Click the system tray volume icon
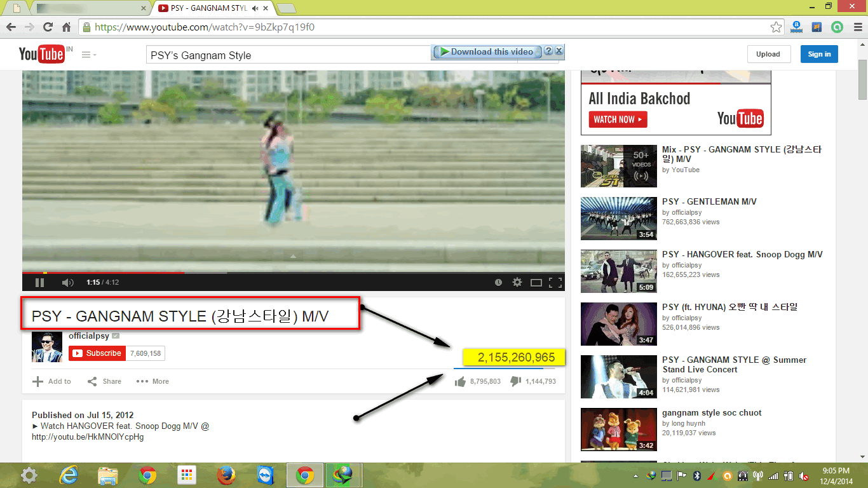This screenshot has height=488, width=868. point(804,475)
